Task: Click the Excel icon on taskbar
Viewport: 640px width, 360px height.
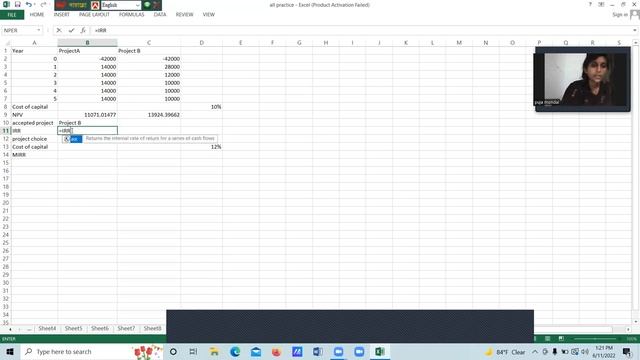Action: point(380,351)
